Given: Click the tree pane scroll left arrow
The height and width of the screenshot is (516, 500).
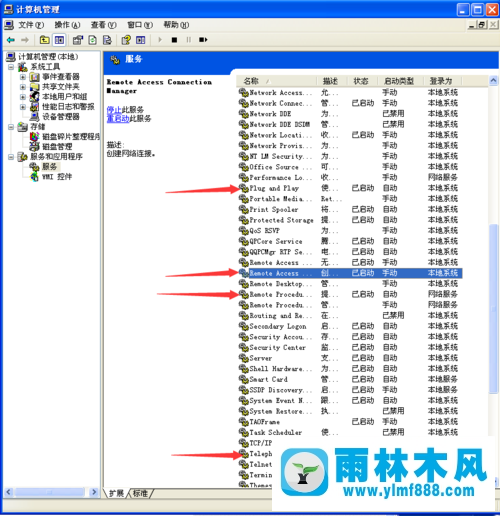Looking at the screenshot, I should coord(9,492).
